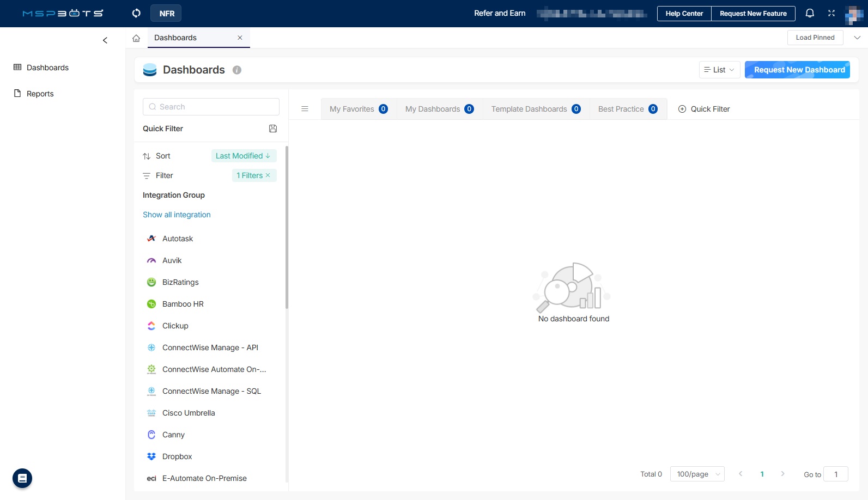Open the chat widget icon
868x500 pixels.
pyautogui.click(x=22, y=478)
